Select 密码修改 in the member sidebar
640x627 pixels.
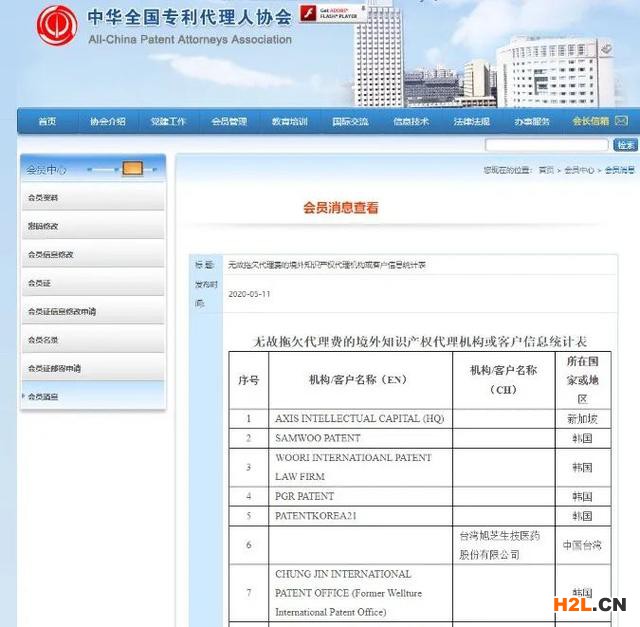pos(44,226)
